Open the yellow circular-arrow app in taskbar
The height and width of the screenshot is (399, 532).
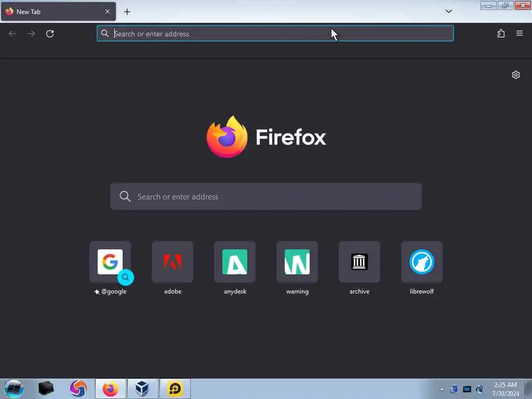point(175,389)
